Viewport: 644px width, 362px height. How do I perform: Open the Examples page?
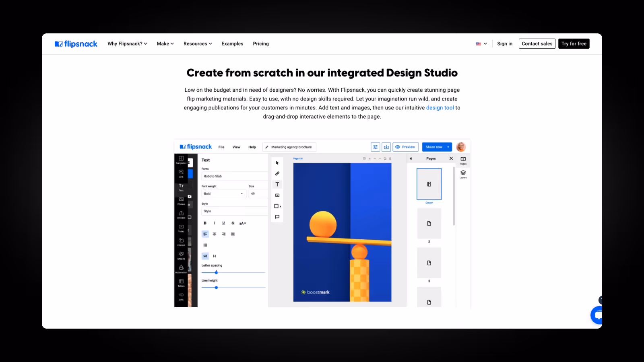tap(232, 44)
